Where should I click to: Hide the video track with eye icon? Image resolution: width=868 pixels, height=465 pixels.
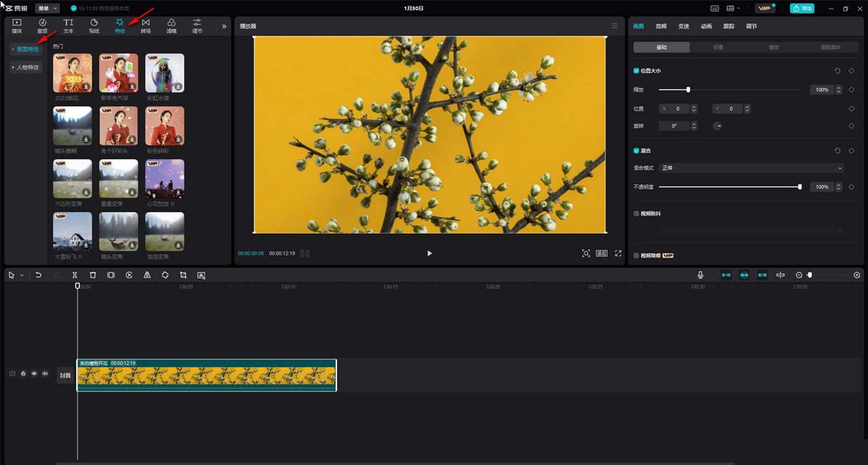34,374
